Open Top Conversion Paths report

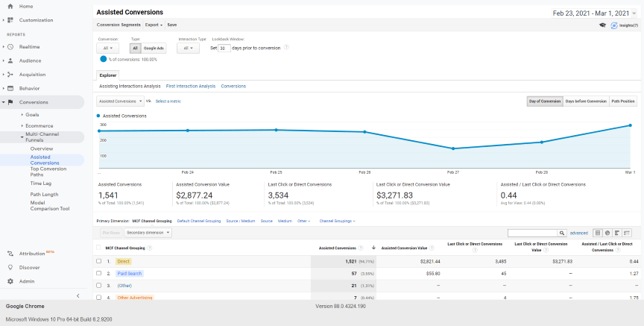click(x=48, y=172)
